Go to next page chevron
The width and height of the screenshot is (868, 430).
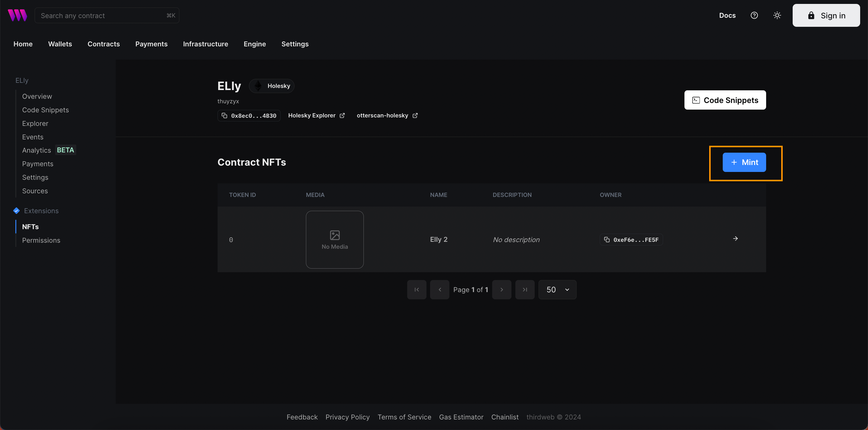tap(502, 290)
